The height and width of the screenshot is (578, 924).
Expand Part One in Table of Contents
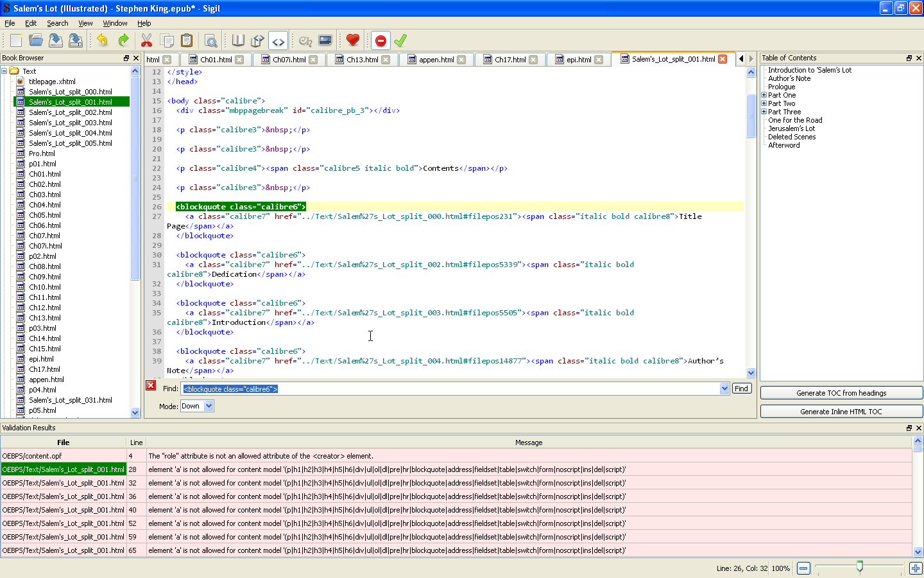pos(764,95)
